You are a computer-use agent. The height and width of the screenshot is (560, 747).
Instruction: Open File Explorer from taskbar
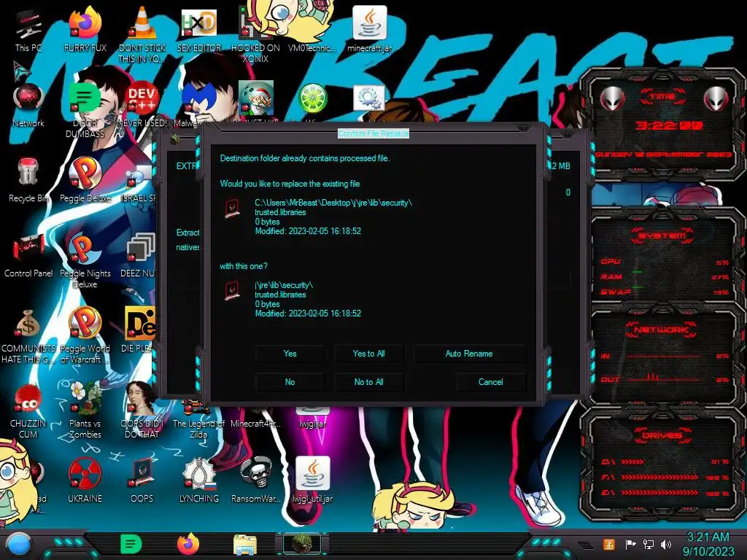pyautogui.click(x=245, y=545)
